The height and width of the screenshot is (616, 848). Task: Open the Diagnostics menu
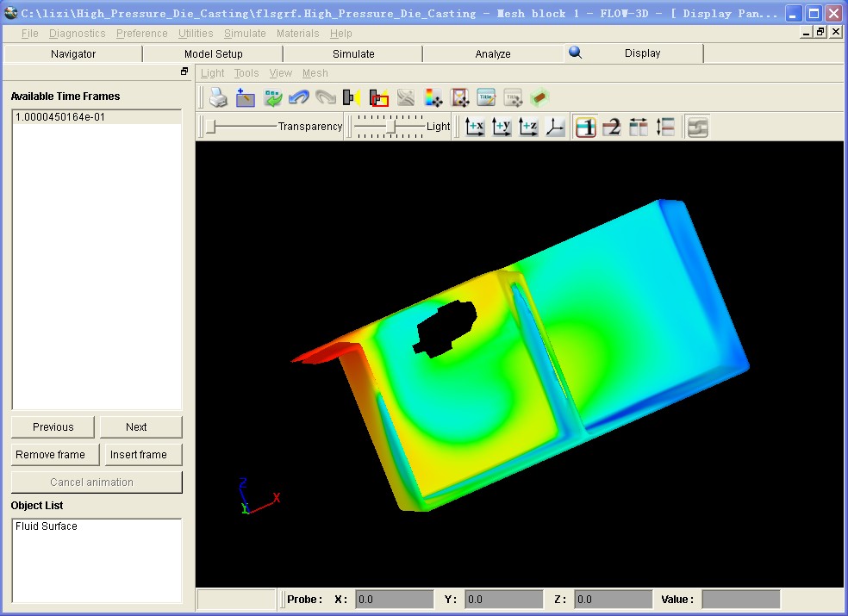[x=77, y=34]
